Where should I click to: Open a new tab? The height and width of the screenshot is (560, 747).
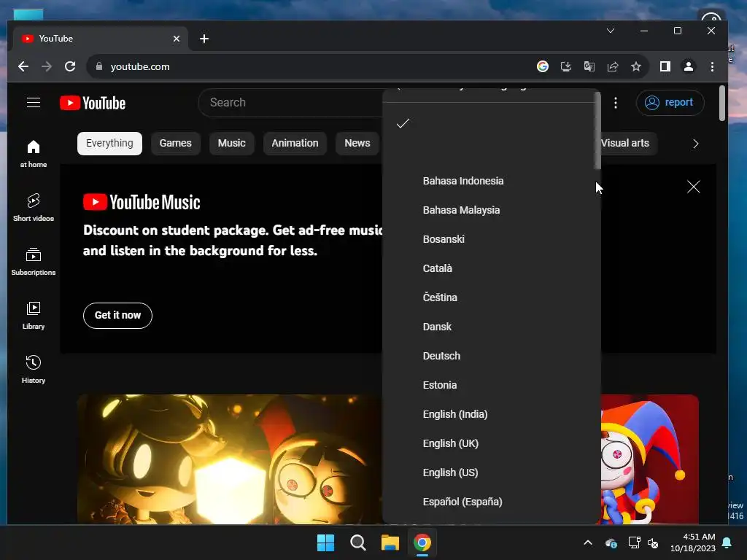(x=204, y=39)
